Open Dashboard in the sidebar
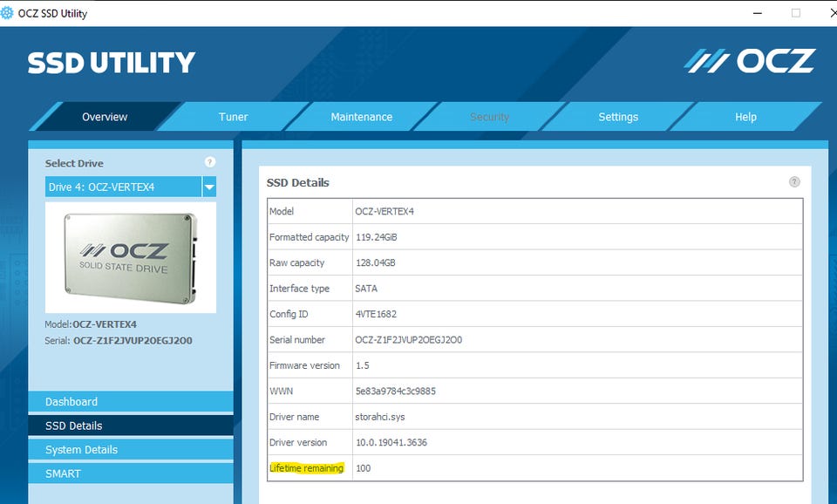The image size is (837, 504). click(131, 401)
